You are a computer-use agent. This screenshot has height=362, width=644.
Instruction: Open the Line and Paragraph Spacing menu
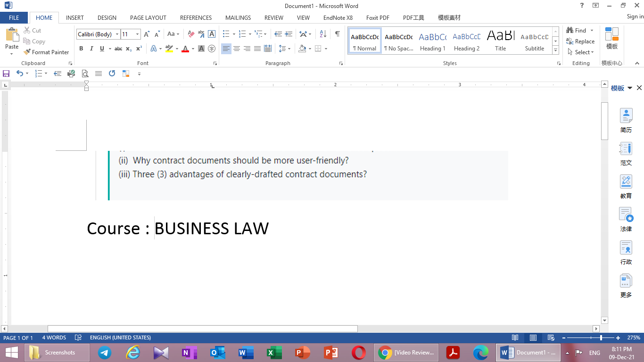(283, 49)
